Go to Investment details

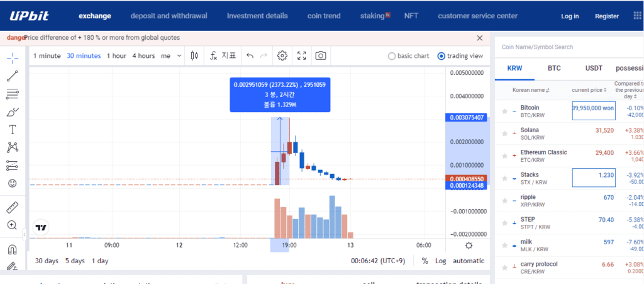257,16
